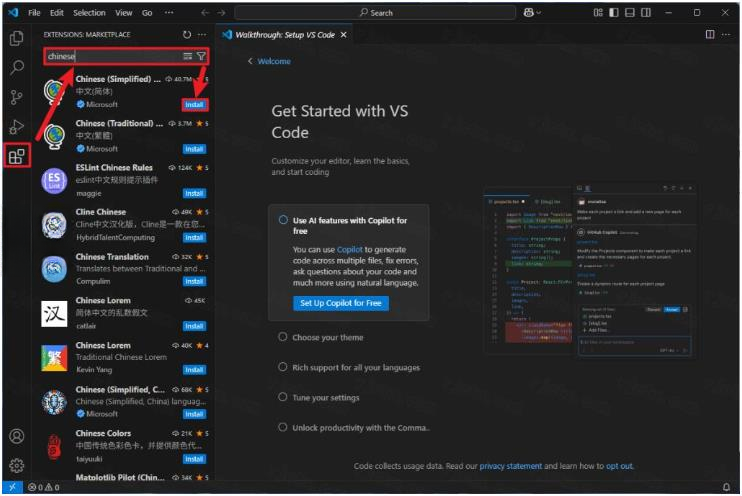Open Matplotlib Pilot extension entry
742x496 pixels.
coord(125,477)
